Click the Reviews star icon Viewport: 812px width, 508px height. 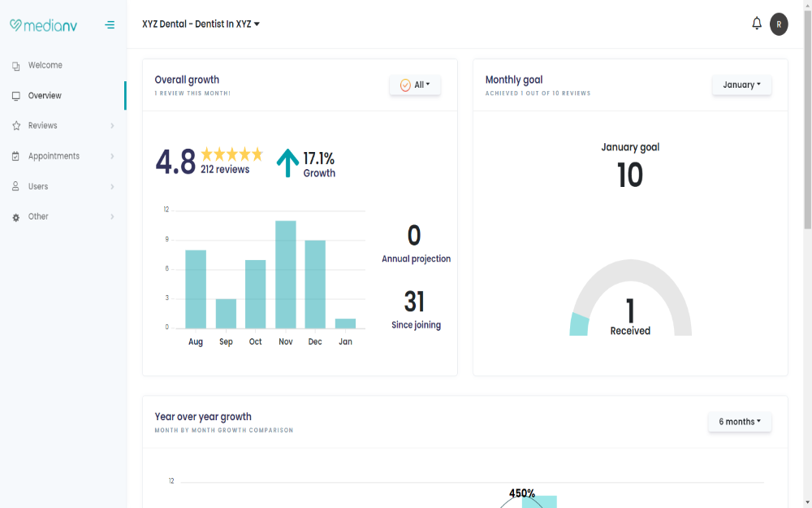(15, 126)
